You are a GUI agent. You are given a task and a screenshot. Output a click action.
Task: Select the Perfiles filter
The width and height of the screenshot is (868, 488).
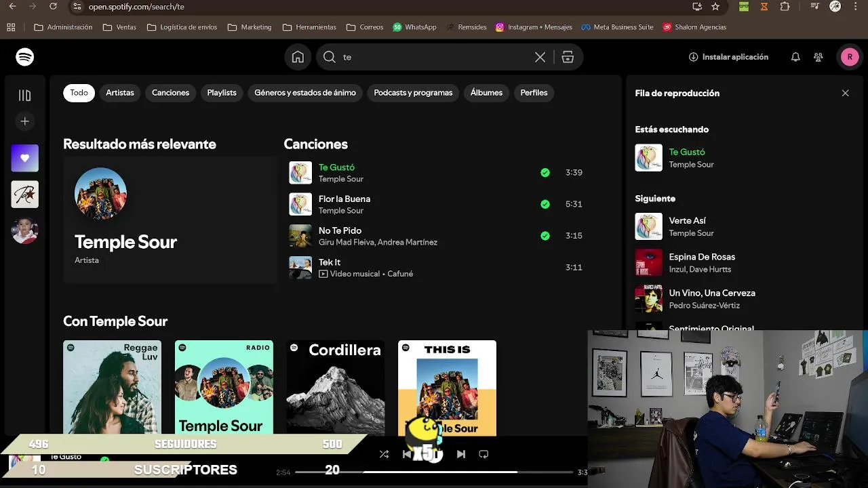click(x=534, y=93)
